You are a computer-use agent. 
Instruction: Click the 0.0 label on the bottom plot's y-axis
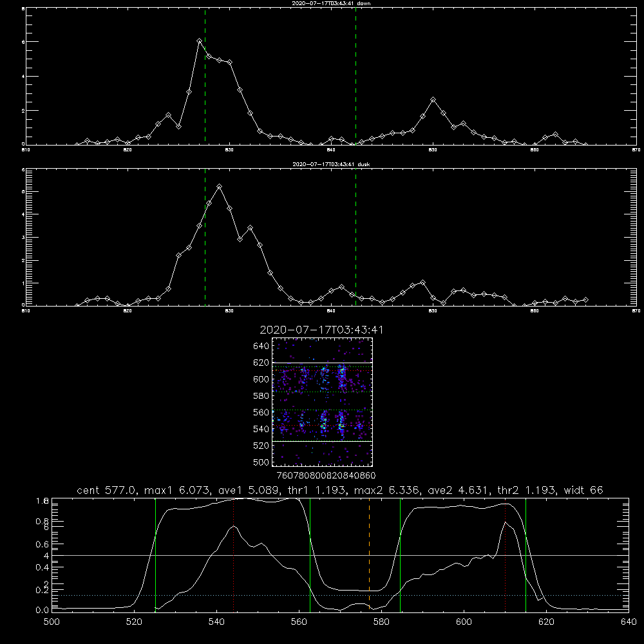point(43,611)
